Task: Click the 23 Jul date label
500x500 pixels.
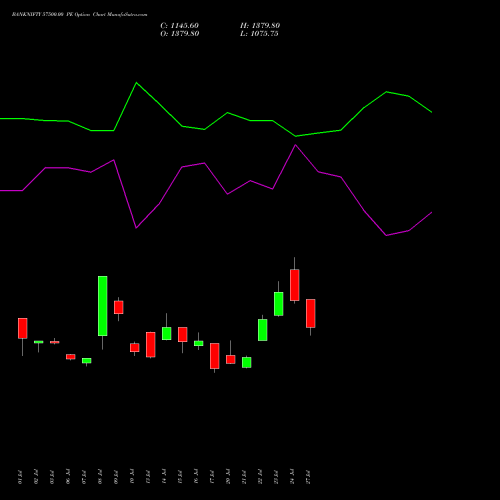Action: click(276, 477)
